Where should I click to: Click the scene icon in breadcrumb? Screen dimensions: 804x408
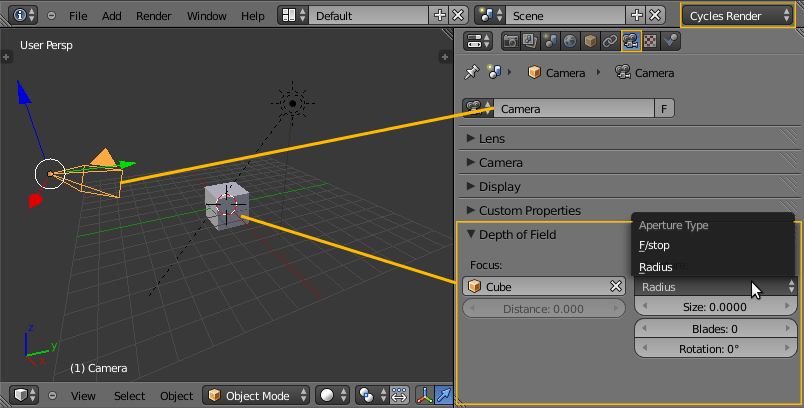click(x=494, y=72)
